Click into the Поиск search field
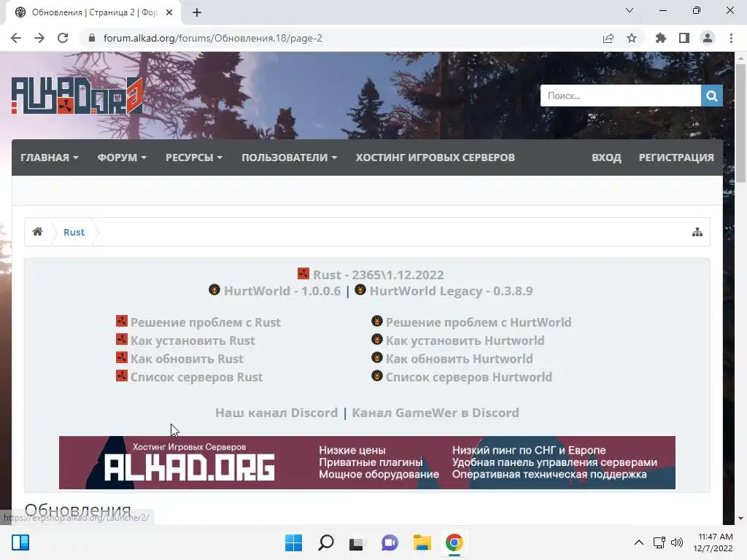The width and height of the screenshot is (747, 560). (620, 96)
